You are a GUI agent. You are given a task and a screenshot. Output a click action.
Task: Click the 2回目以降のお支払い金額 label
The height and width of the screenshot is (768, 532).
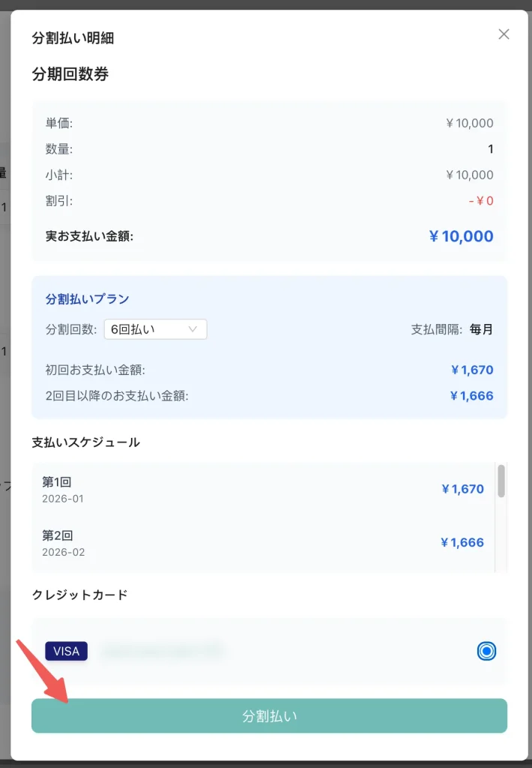click(x=117, y=395)
